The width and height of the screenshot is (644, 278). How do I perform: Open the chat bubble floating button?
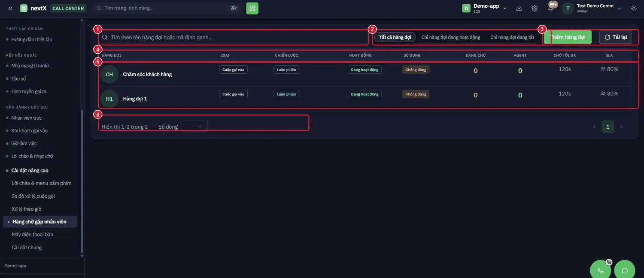tap(625, 271)
